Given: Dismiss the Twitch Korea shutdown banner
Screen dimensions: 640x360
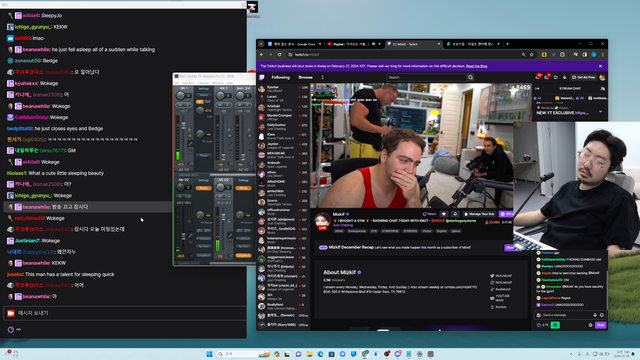Looking at the screenshot, I should tap(600, 66).
